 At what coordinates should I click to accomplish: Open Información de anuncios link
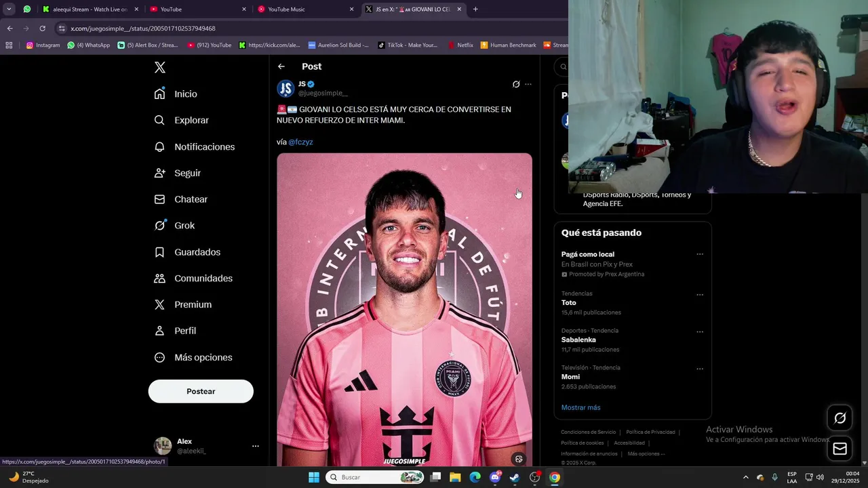click(x=589, y=453)
